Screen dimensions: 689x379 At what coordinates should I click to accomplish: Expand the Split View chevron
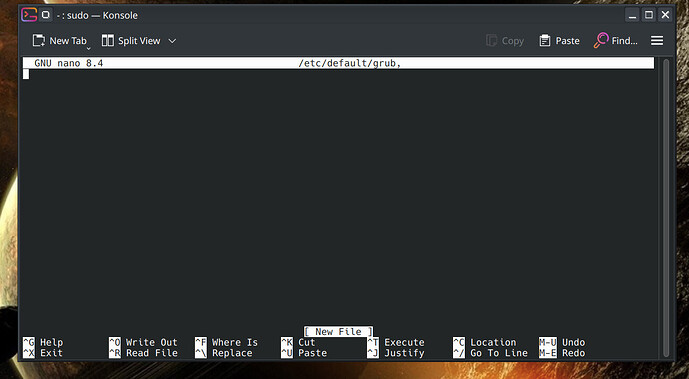point(172,41)
